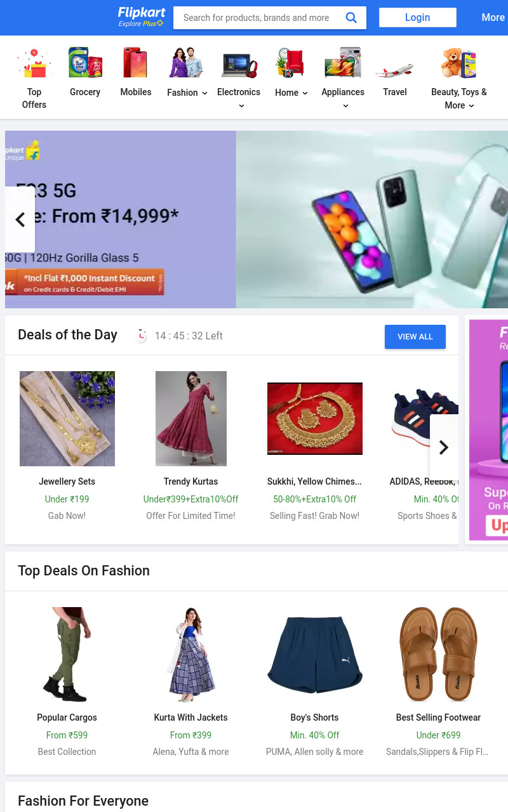
Task: Click the Flipkart logo
Action: pyautogui.click(x=142, y=17)
